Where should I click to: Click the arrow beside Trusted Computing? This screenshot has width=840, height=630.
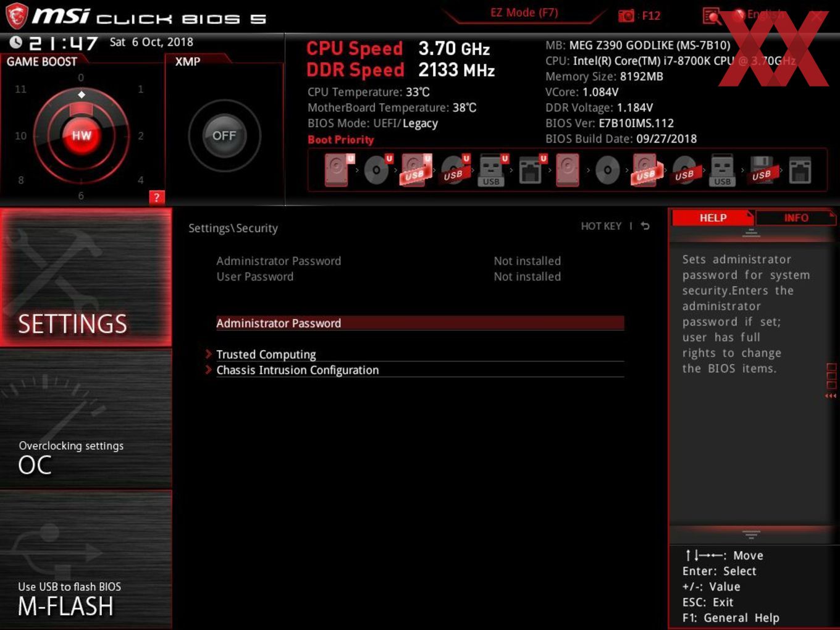[x=209, y=354]
